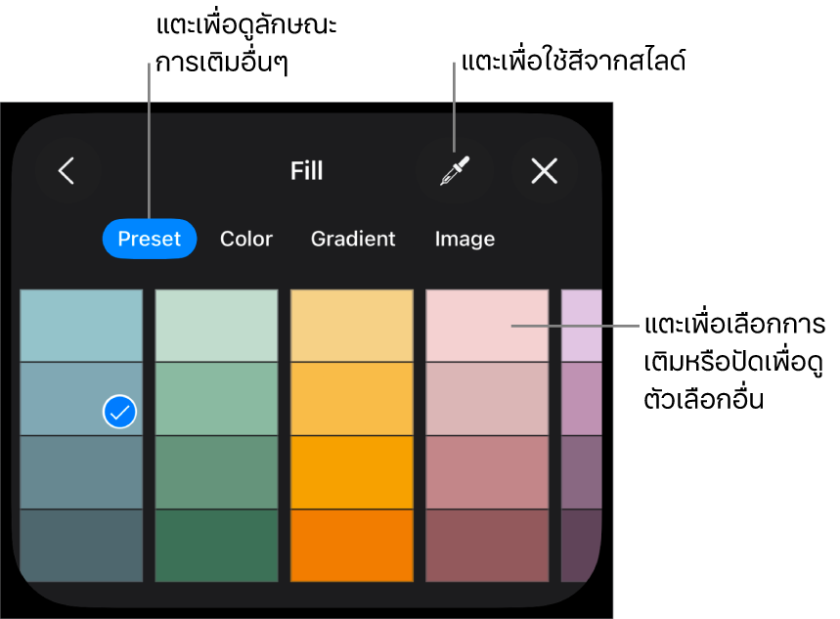The width and height of the screenshot is (840, 619).
Task: Choose the light pink top swatch
Action: (x=486, y=326)
